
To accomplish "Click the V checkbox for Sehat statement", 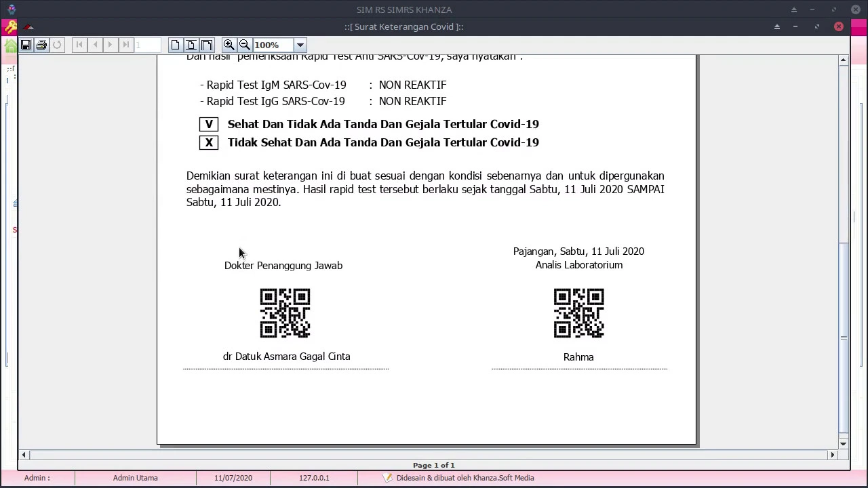I will 209,124.
